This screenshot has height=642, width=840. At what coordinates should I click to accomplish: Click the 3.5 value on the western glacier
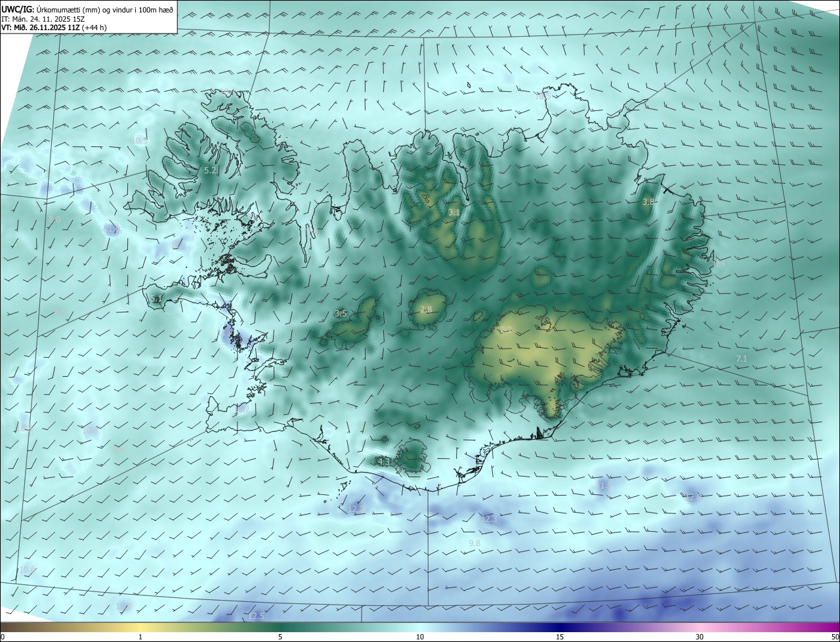(341, 314)
